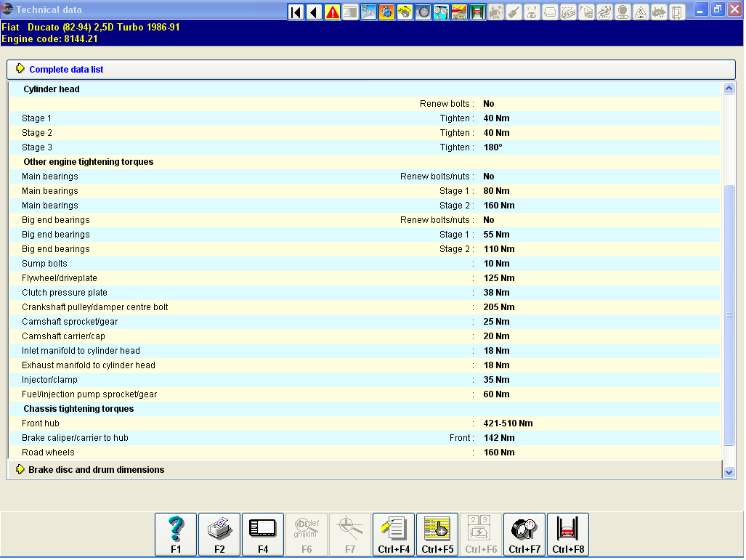Click Fiat Ducato vehicle title text
This screenshot has width=746, height=560.
(x=90, y=27)
